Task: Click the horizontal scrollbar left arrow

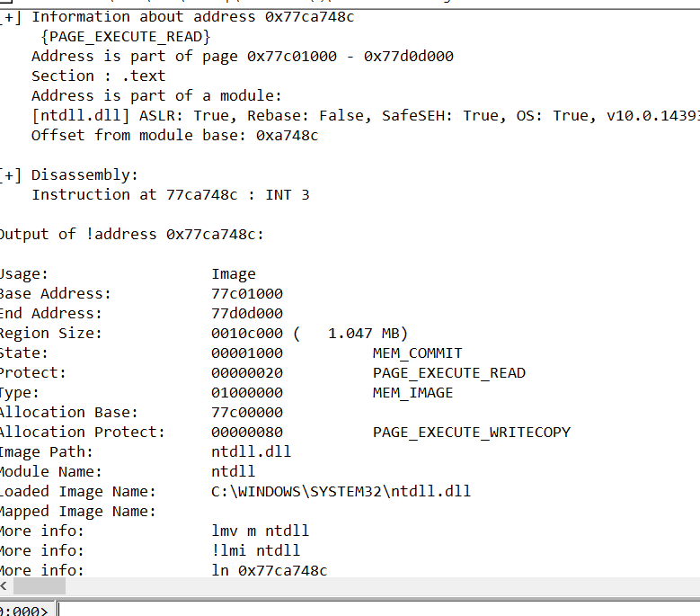Action: 5,586
